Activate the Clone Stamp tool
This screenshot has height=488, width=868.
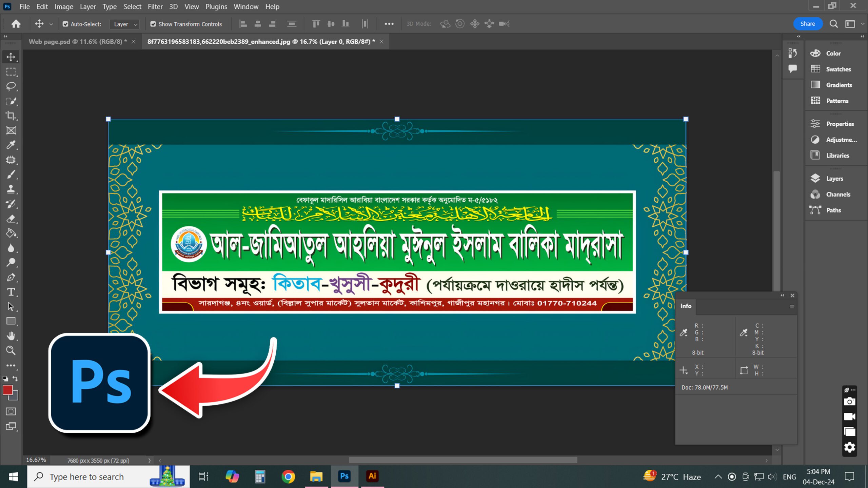pyautogui.click(x=11, y=189)
